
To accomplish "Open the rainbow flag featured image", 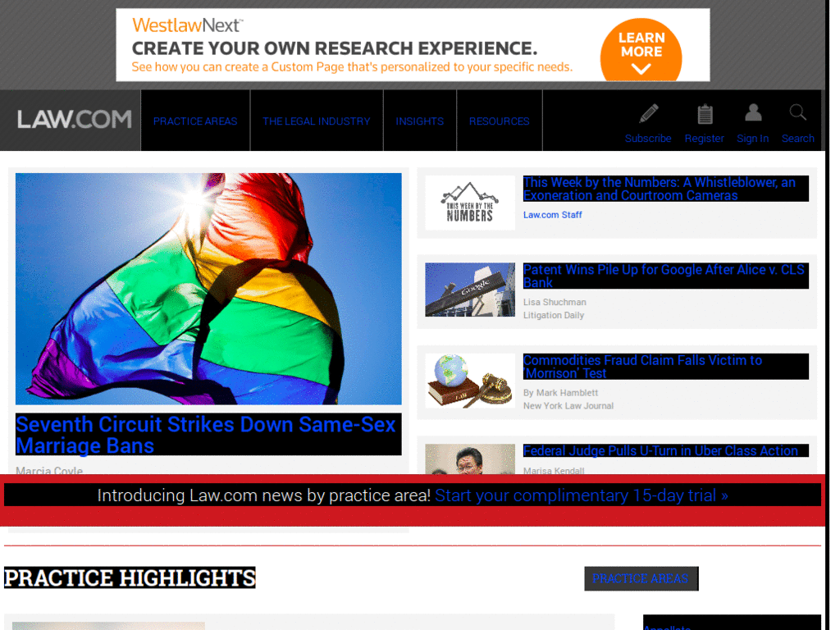I will [208, 288].
